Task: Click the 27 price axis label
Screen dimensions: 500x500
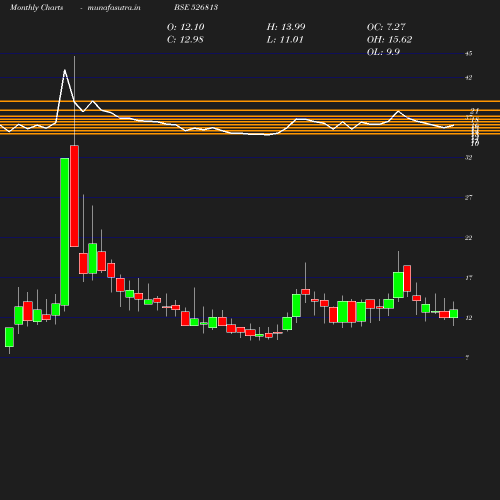Action: tap(468, 198)
